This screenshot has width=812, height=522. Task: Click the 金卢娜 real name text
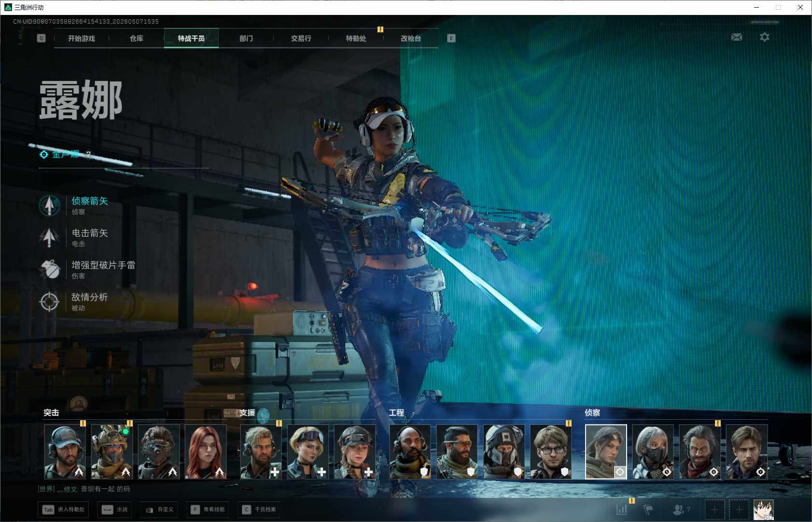[66, 154]
